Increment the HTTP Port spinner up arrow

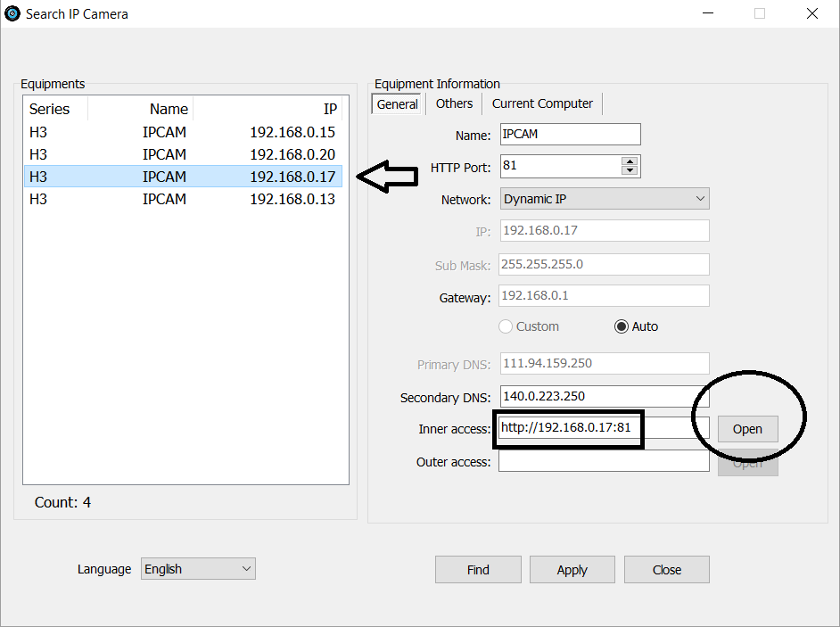point(630,161)
